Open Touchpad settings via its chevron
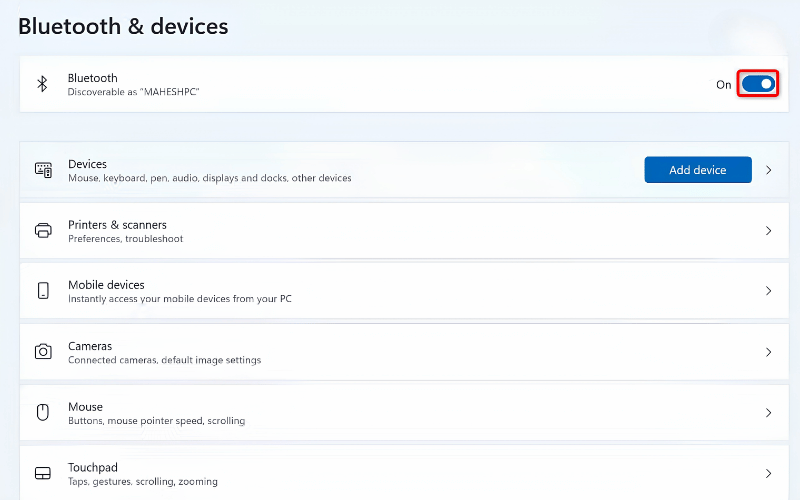The image size is (800, 500). pyautogui.click(x=768, y=473)
